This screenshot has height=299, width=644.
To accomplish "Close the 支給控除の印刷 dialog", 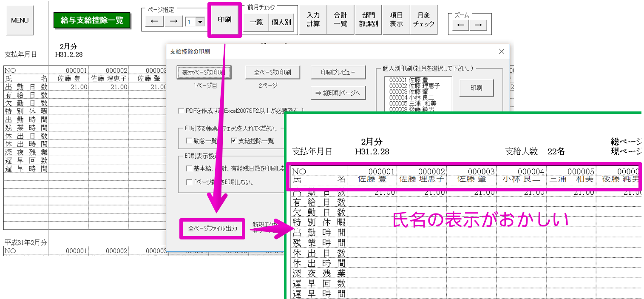I will point(502,51).
